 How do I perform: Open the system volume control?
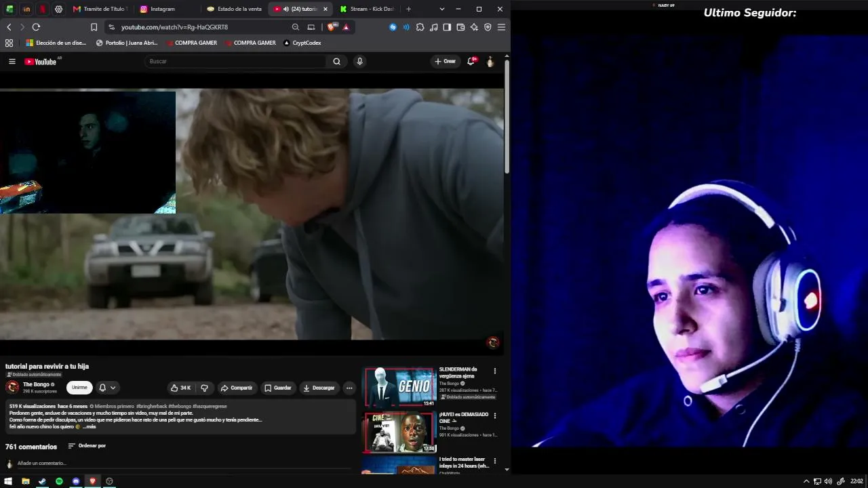tap(828, 481)
